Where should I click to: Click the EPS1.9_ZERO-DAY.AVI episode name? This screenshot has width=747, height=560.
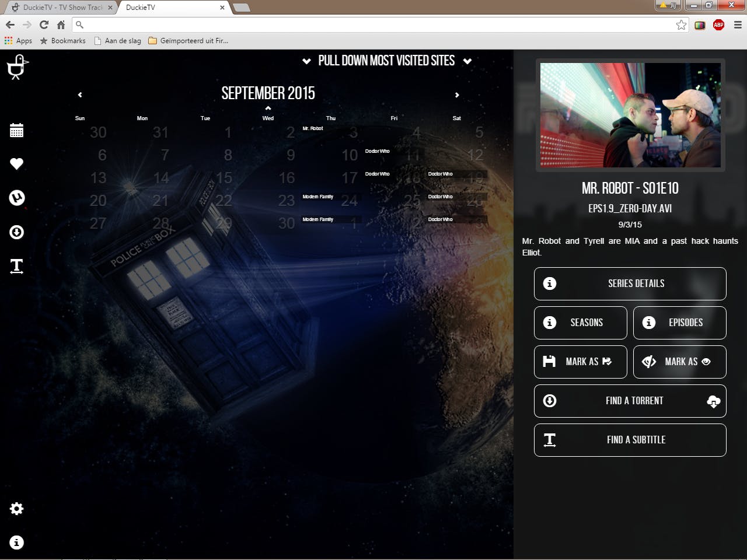click(x=630, y=209)
